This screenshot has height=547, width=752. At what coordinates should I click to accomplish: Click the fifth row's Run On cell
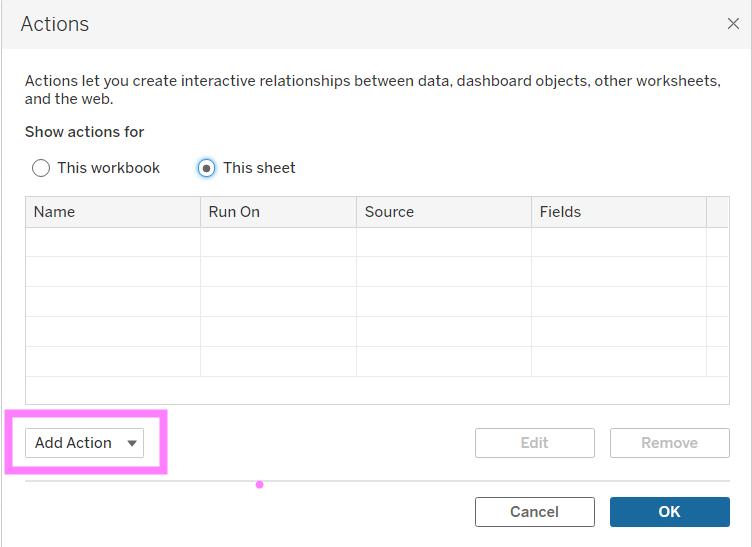[x=278, y=361]
